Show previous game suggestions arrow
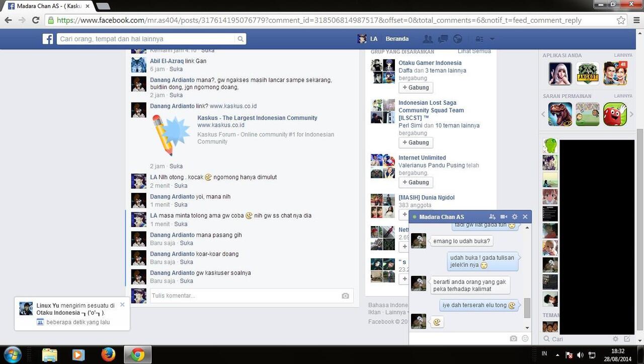Screen dimensions: 644x364 tap(543, 114)
